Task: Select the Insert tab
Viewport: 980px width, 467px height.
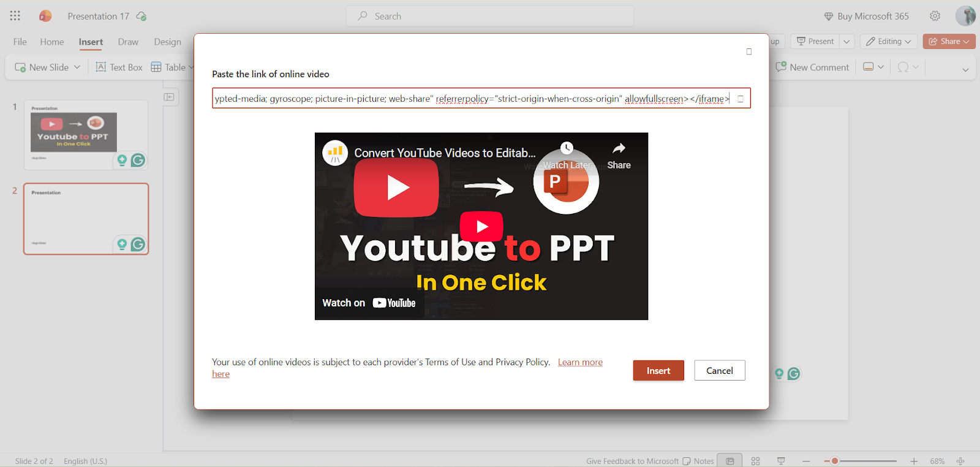Action: coord(91,42)
